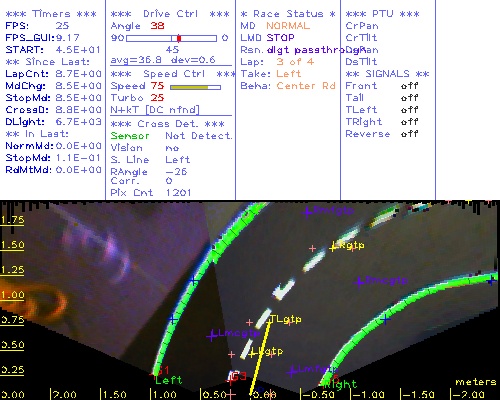Select the red G1 marker on left lane

[x=163, y=370]
